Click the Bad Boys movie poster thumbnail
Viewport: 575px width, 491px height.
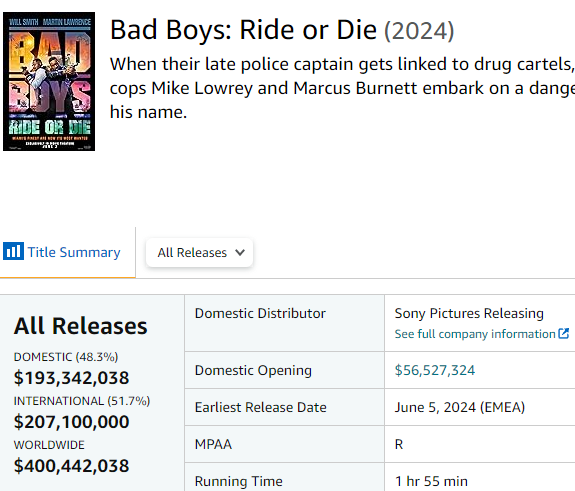click(x=49, y=81)
